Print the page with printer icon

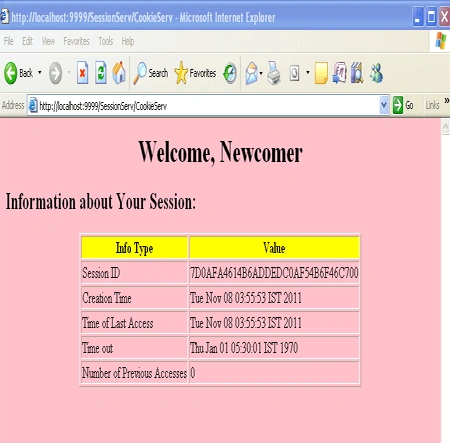click(274, 73)
